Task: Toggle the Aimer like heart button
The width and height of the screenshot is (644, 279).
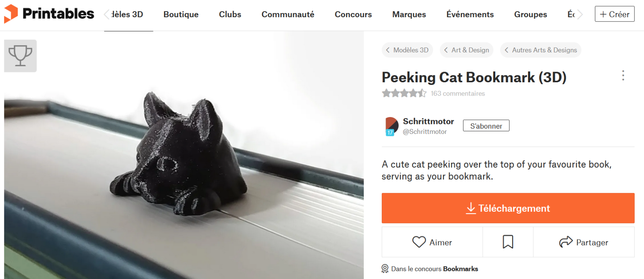Action: (432, 242)
